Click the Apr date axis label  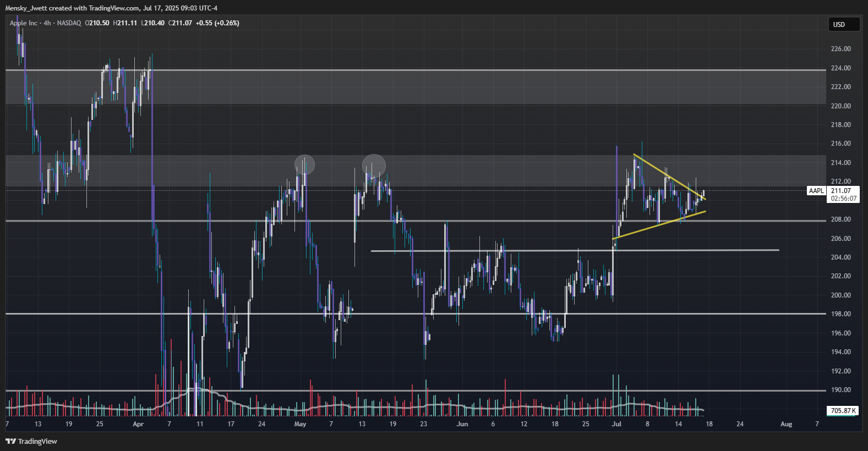point(138,424)
